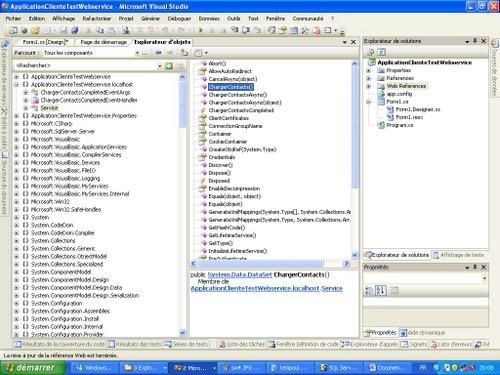This screenshot has width=500, height=375.
Task: Click the Save All toolbar icon
Action: [x=74, y=30]
